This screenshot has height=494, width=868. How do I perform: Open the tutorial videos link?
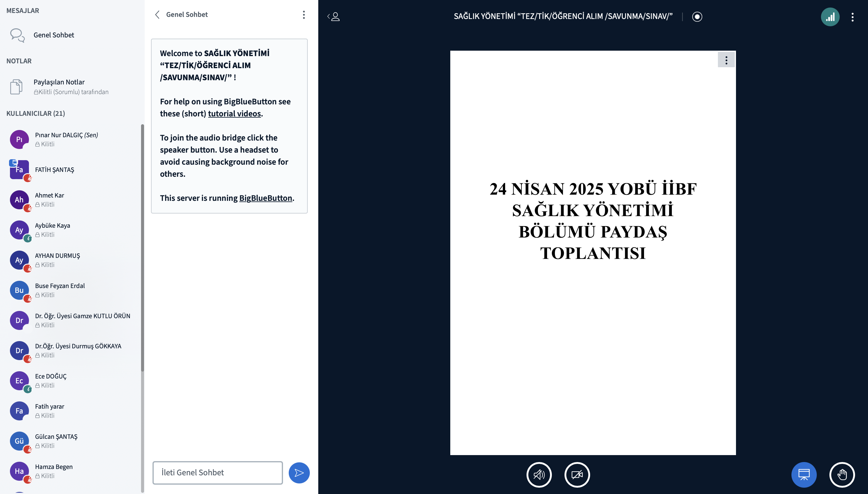[x=234, y=114]
